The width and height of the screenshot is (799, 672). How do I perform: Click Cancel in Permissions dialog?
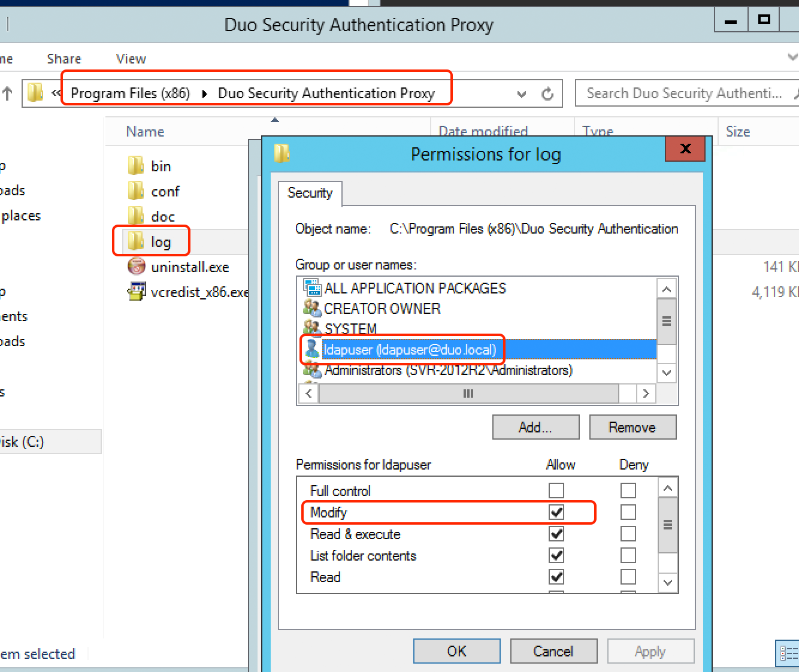coord(553,651)
